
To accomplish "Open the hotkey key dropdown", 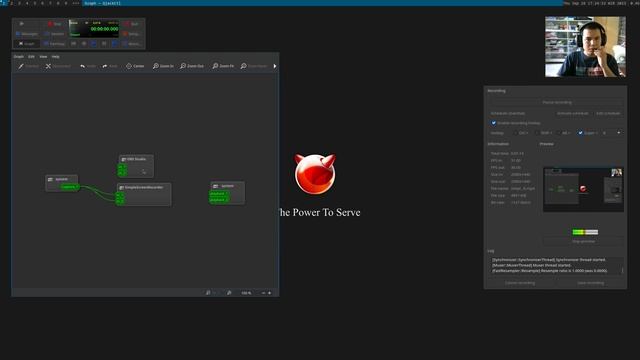I will (x=611, y=133).
